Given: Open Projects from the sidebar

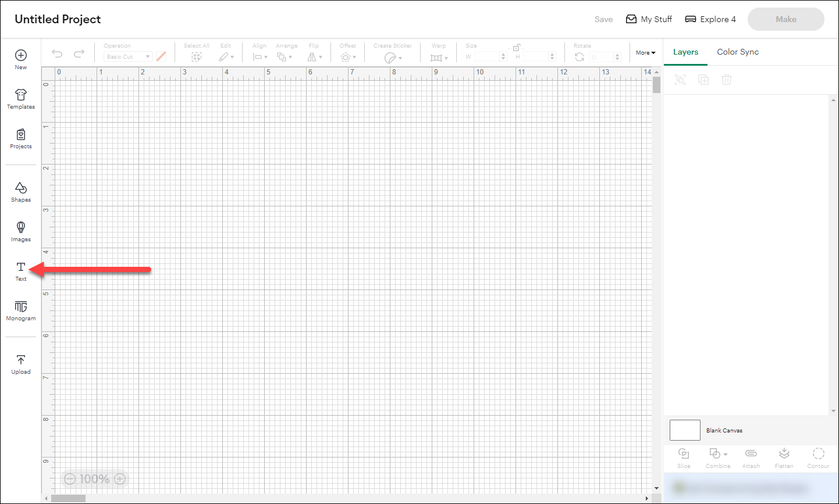Looking at the screenshot, I should coord(20,138).
